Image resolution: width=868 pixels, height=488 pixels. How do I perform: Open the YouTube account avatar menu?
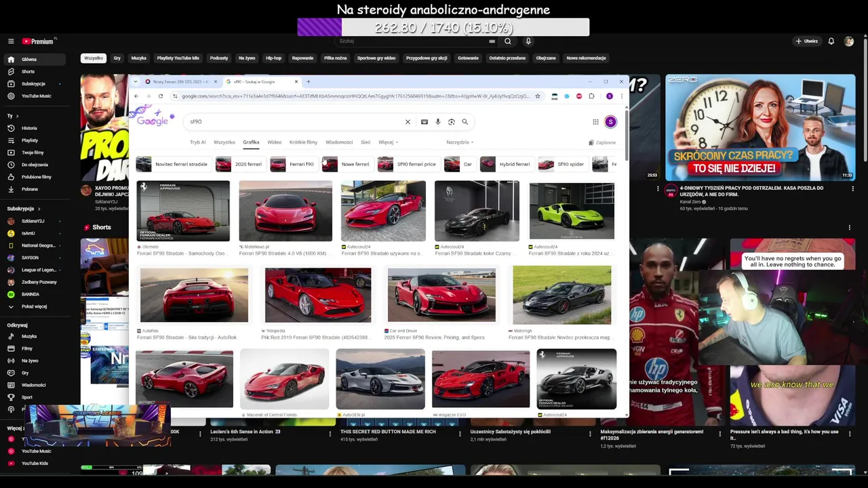click(848, 41)
